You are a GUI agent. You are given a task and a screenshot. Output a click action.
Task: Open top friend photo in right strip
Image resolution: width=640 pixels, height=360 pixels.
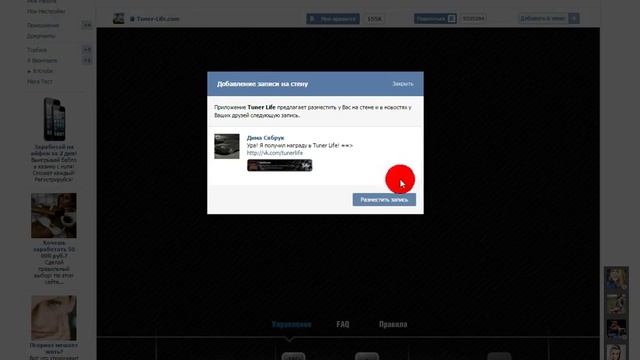pyautogui.click(x=616, y=278)
